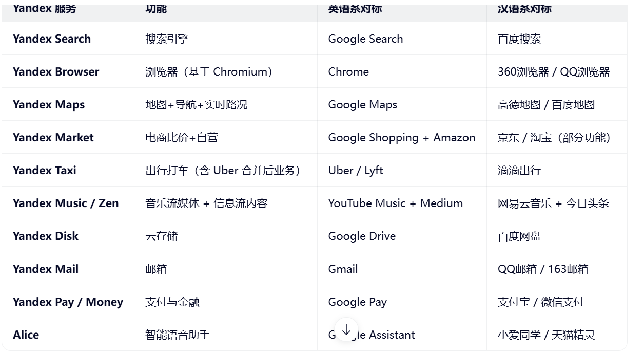
Task: Click the 滴滴出行 cell
Action: pyautogui.click(x=519, y=171)
